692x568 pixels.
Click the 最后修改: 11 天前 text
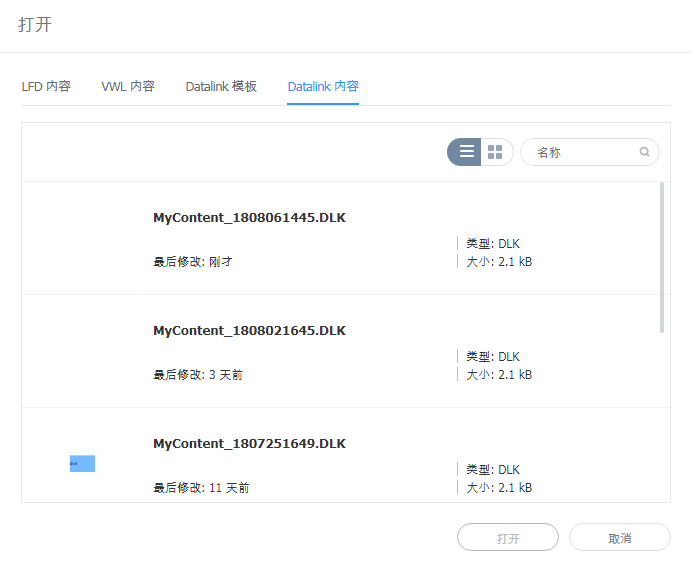tap(201, 488)
